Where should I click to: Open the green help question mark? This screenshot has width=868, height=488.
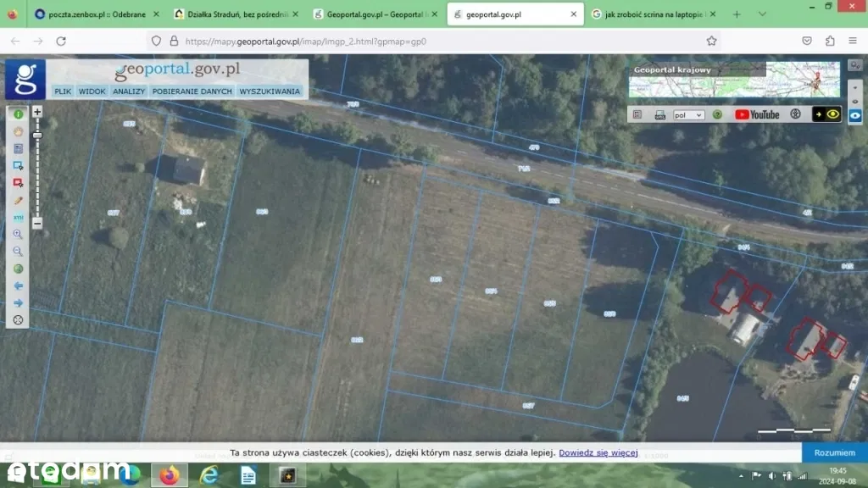pos(717,114)
